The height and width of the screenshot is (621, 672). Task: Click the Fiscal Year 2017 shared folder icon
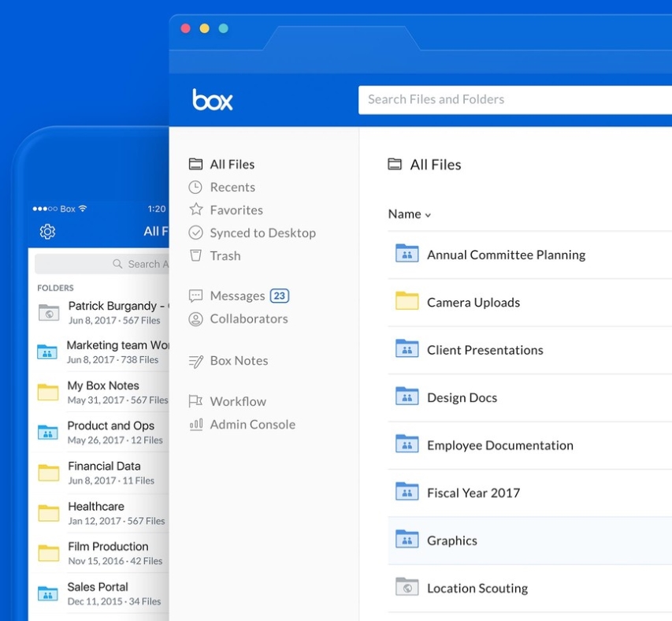(x=407, y=491)
